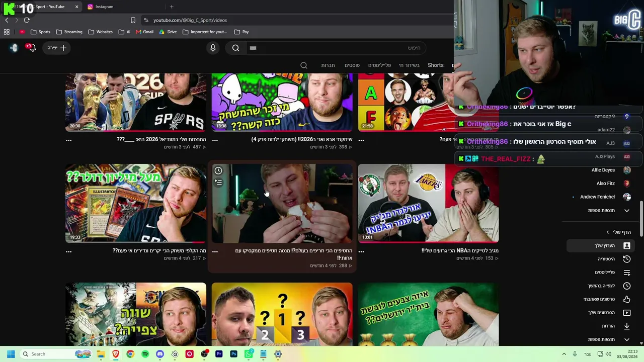This screenshot has width=644, height=362.
Task: Open the AI bookmarks folder
Action: tap(124, 32)
